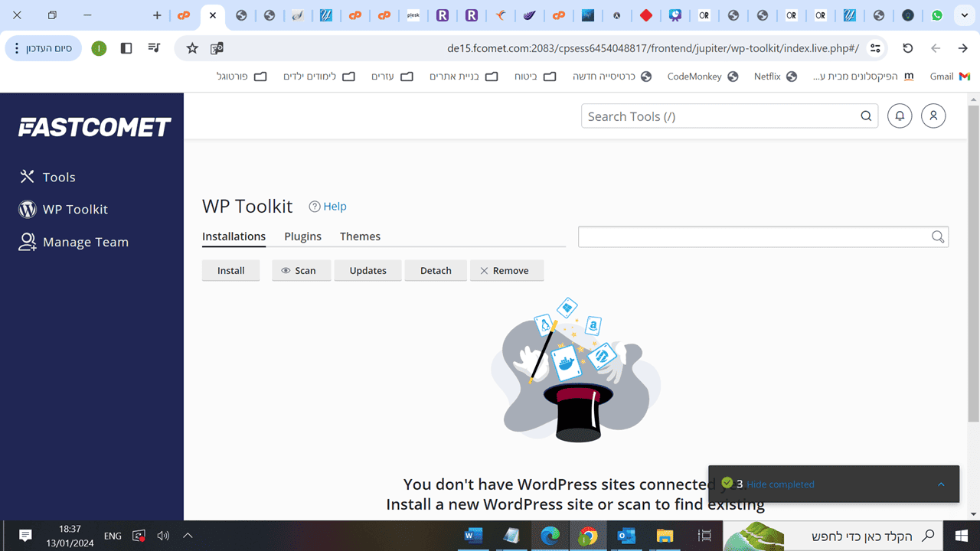Image resolution: width=980 pixels, height=551 pixels.
Task: Open the Windows action center icon
Action: point(25,536)
